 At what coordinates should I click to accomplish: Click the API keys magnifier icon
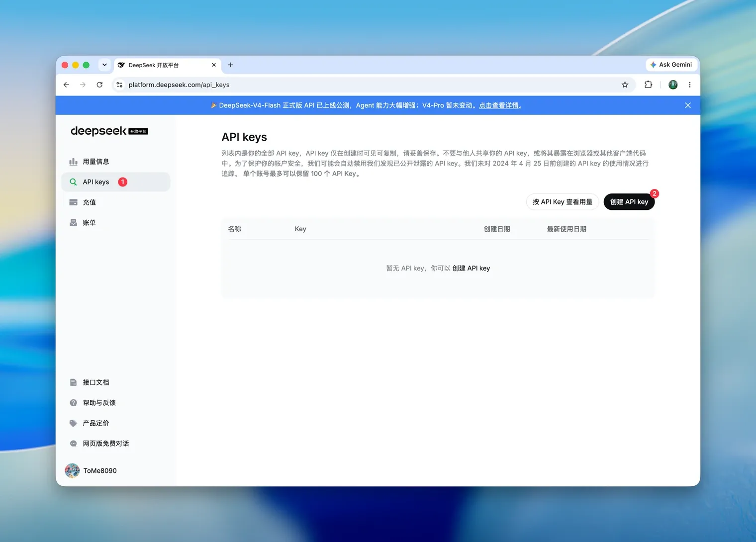73,182
